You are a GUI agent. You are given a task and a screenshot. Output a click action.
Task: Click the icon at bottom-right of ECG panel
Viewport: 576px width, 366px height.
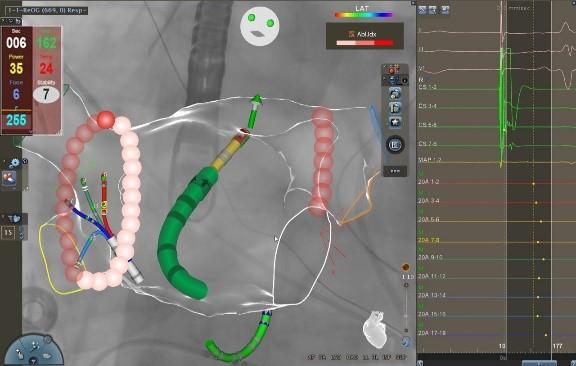coord(573,363)
